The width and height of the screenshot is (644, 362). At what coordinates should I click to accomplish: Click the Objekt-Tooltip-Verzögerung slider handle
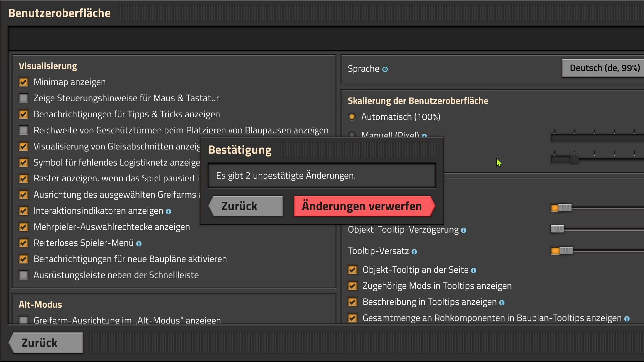pos(557,229)
